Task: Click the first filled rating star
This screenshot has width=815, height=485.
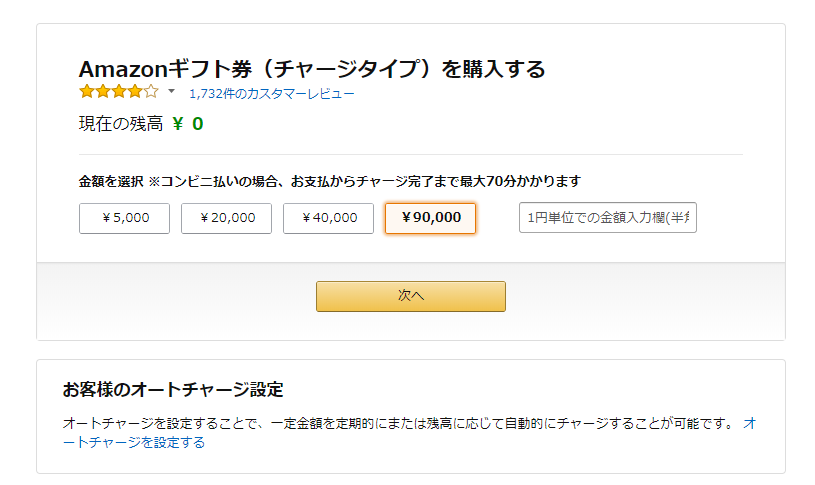Action: tap(87, 92)
